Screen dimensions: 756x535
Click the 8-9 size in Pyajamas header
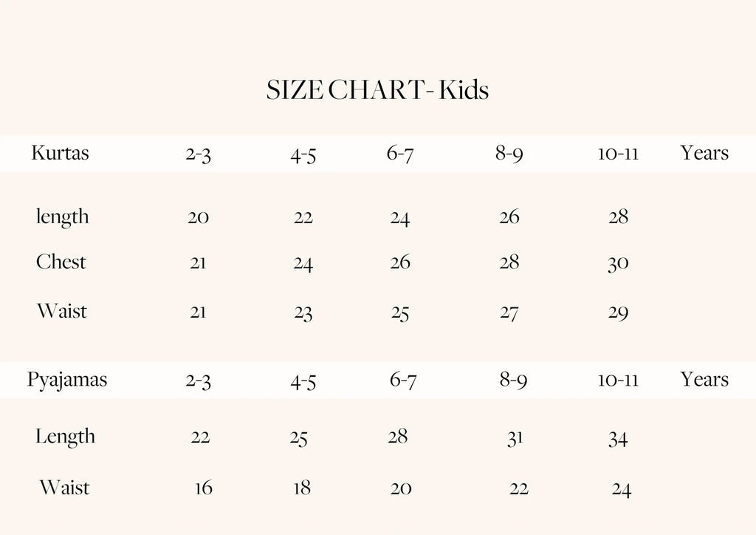[513, 381]
